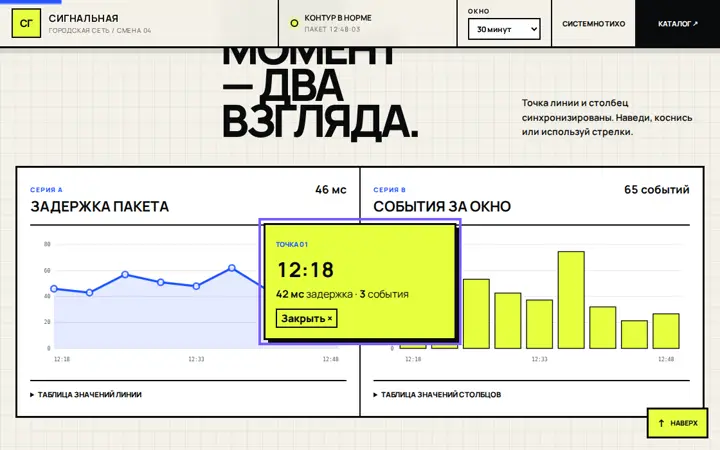Open the 30 минут window dropdown
This screenshot has width=720, height=450.
click(x=504, y=29)
